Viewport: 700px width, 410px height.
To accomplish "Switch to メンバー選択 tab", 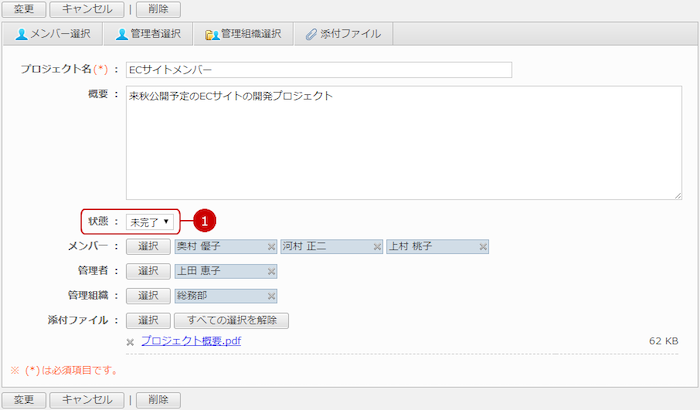I will tap(53, 34).
